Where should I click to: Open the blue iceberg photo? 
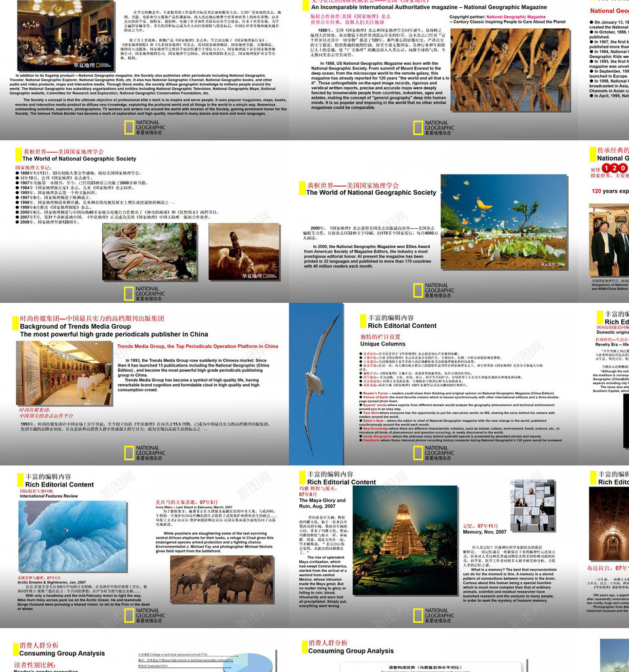coord(73,536)
